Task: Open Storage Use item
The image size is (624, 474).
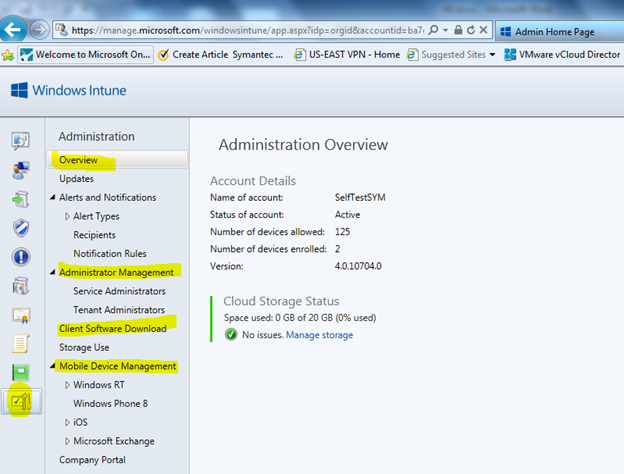Action: click(84, 347)
